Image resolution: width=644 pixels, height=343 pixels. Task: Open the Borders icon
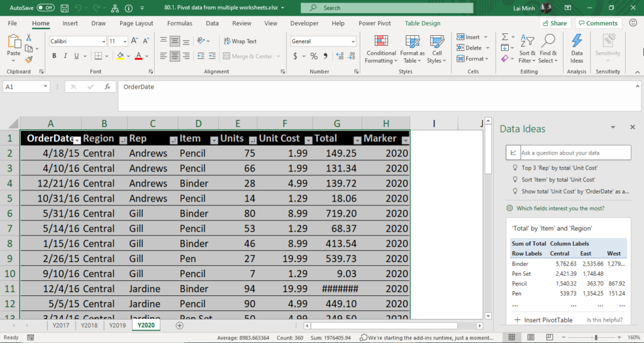coord(98,56)
